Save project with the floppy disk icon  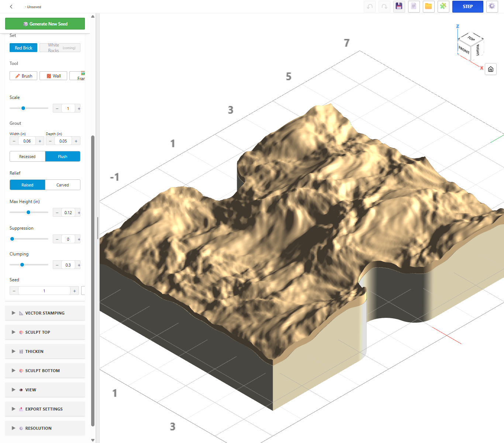(399, 7)
